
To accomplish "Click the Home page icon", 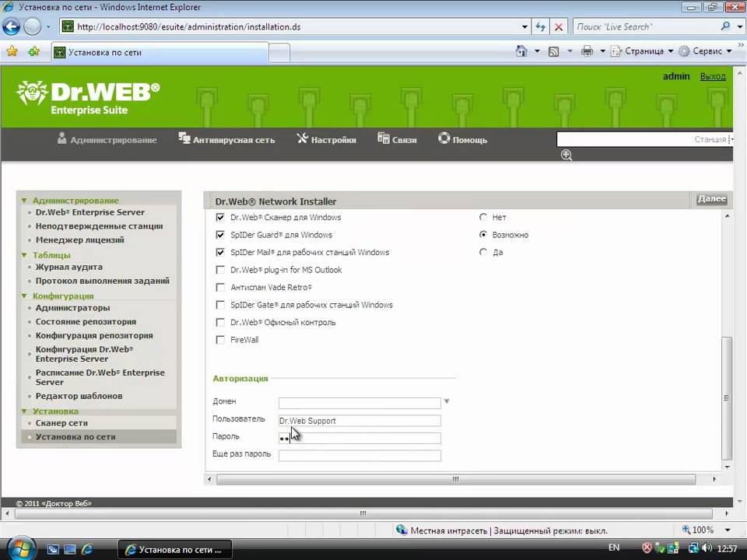I will coord(521,51).
